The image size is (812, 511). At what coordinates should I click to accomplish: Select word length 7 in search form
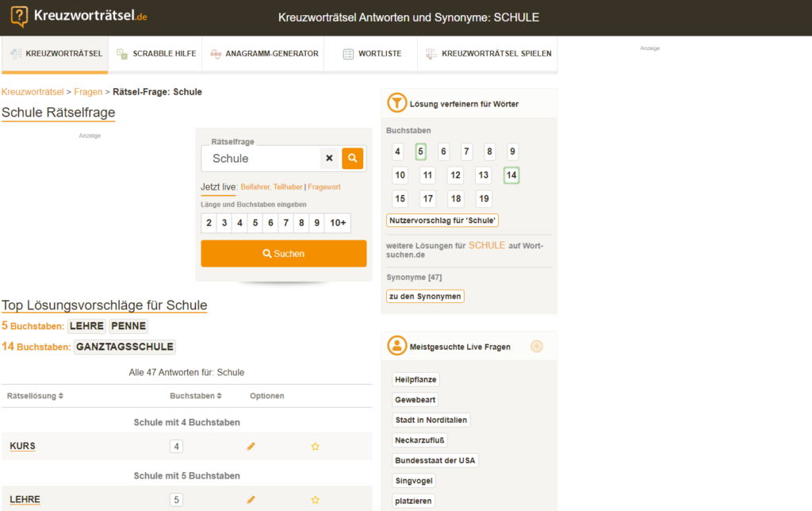(285, 223)
